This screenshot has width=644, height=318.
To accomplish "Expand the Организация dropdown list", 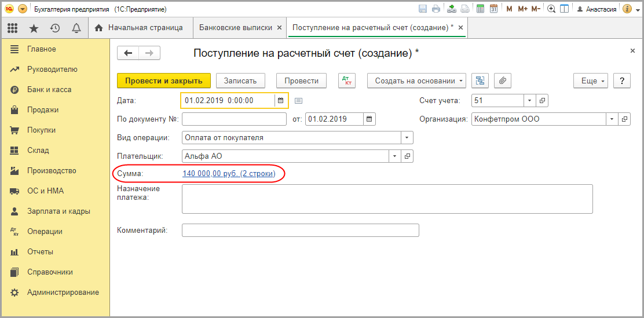I will tap(613, 119).
